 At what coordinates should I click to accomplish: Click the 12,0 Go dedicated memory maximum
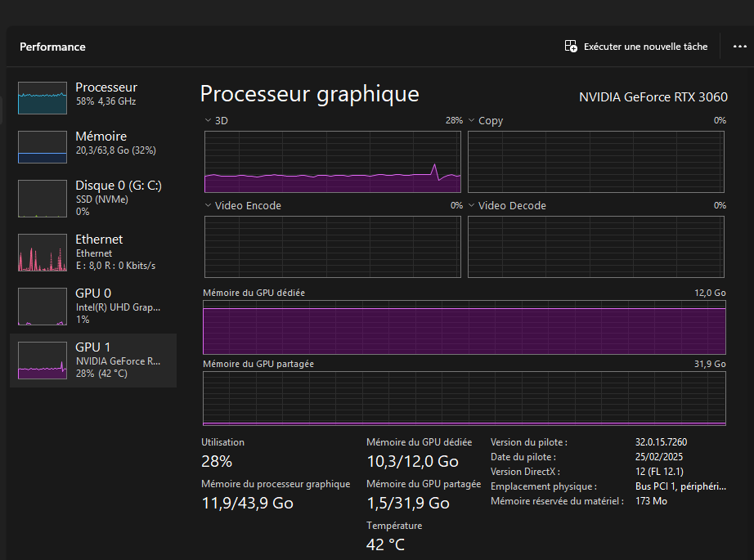tap(710, 293)
